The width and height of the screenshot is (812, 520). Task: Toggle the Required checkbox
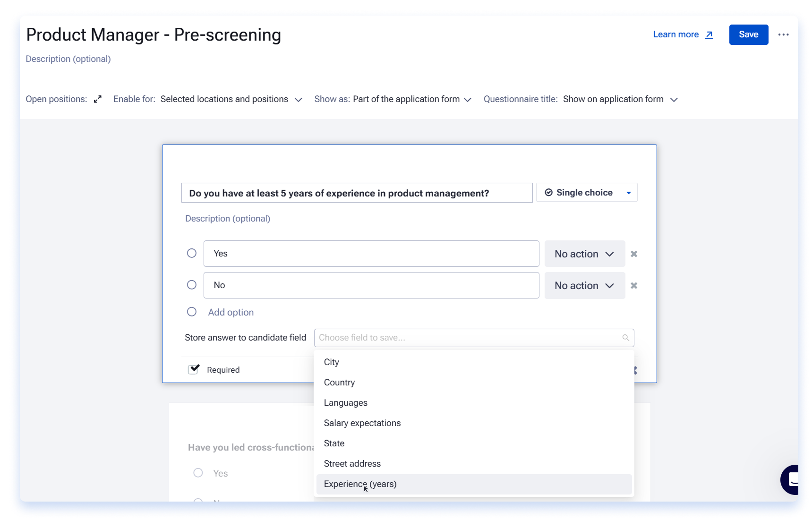point(193,369)
